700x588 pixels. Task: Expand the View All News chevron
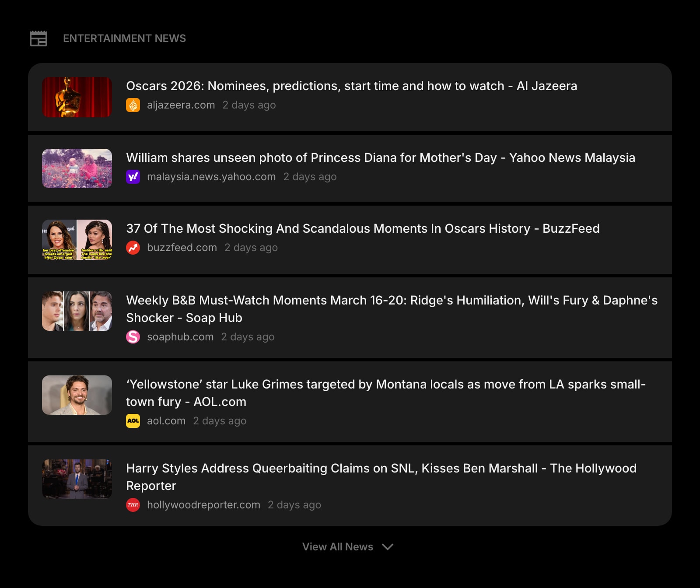388,547
